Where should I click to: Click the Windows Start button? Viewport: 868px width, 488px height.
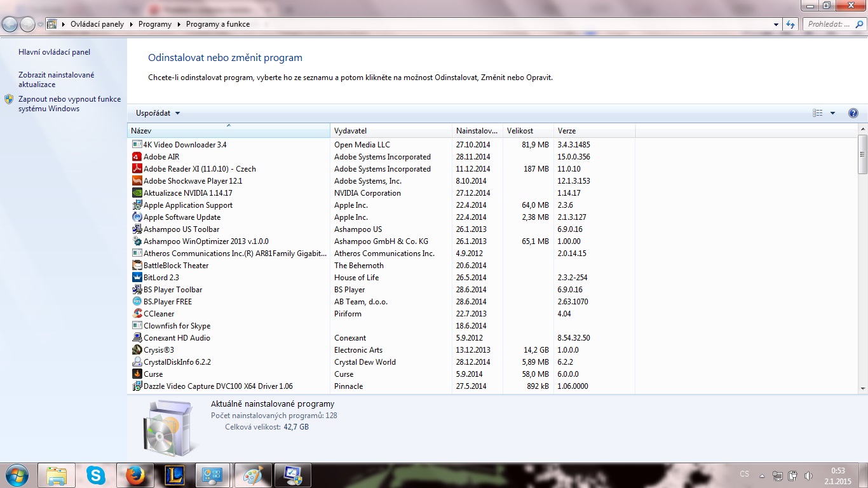[x=15, y=475]
